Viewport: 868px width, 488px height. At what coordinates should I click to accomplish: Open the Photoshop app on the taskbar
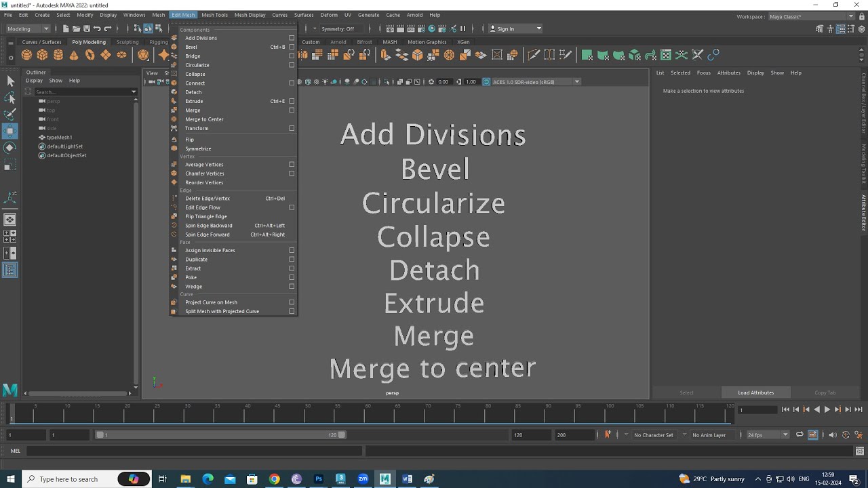(319, 479)
